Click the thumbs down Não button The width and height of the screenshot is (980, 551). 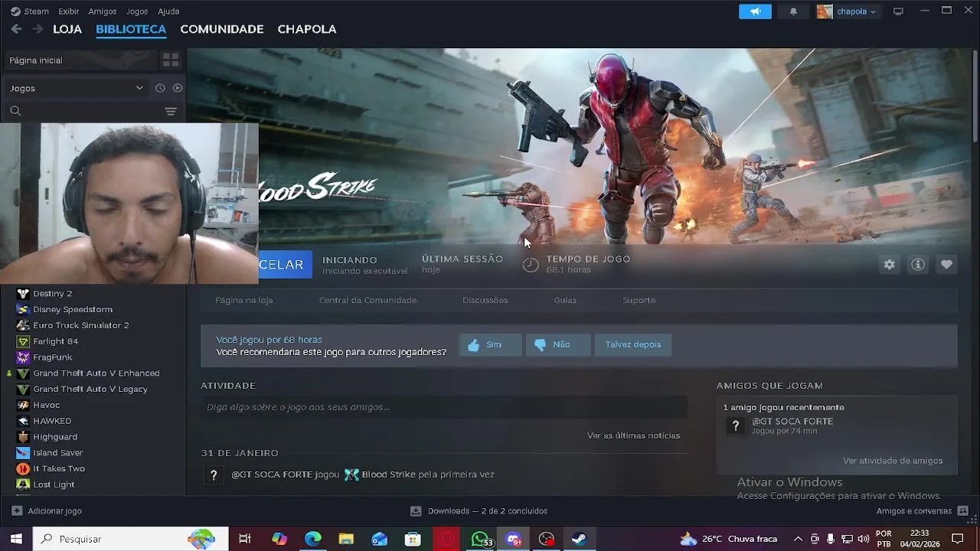point(558,344)
